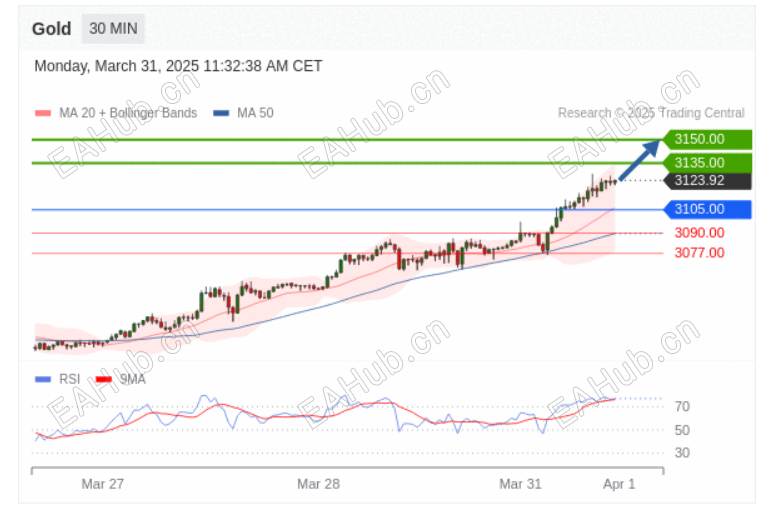Viewport: 773px width, 514px height.
Task: Click the 'Mar 31' date axis label
Action: tap(521, 484)
